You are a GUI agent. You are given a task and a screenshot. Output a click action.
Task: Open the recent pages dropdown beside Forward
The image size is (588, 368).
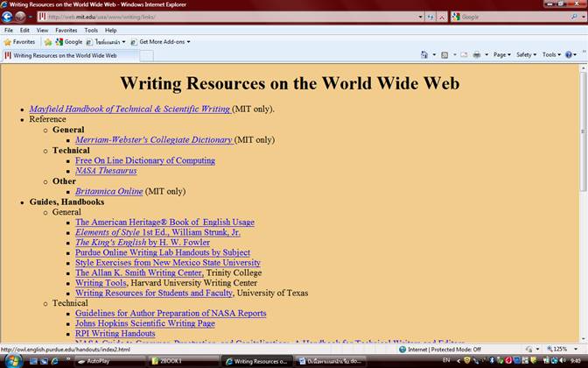click(x=31, y=17)
